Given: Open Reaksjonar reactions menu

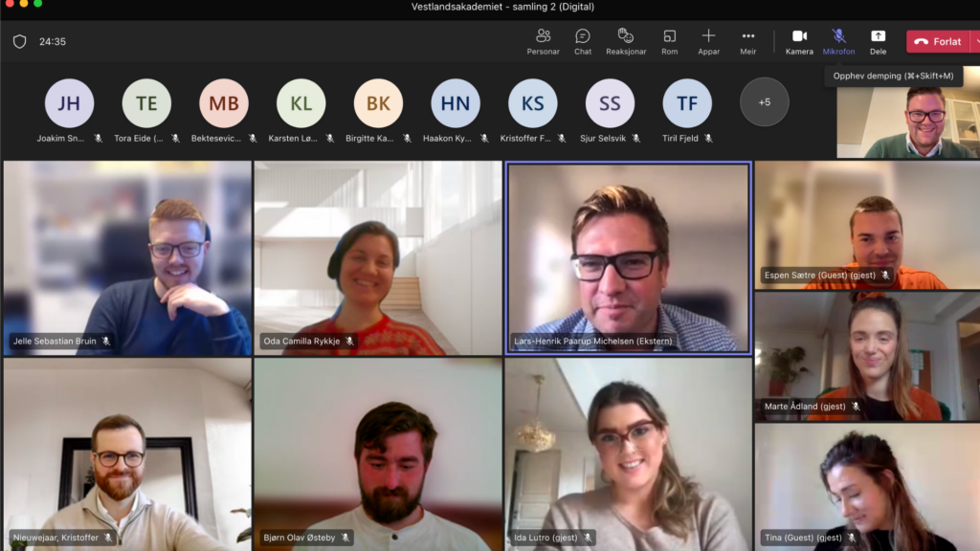Looking at the screenshot, I should 626,42.
